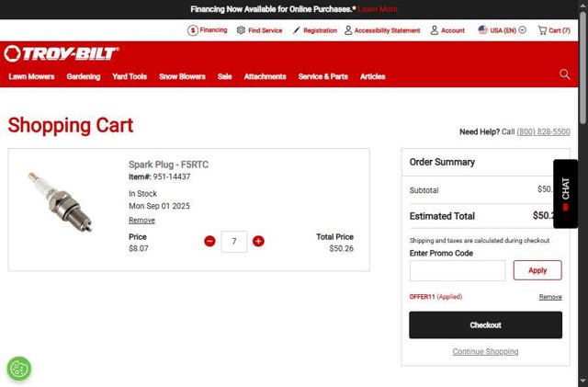This screenshot has width=588, height=387.
Task: Open the CHAT side tab
Action: (565, 194)
